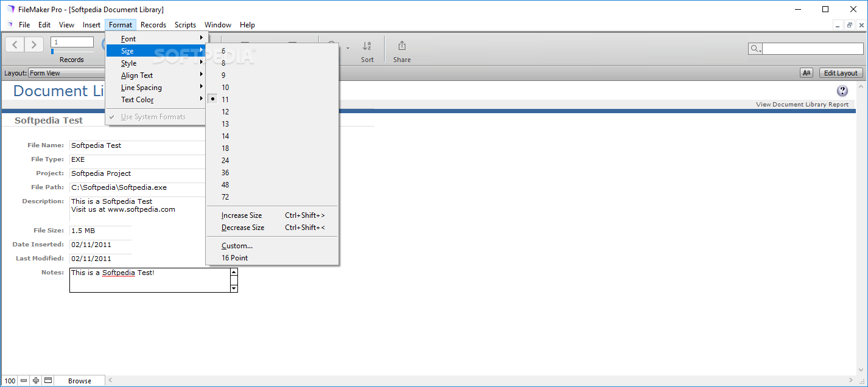Choose font size 13
Viewport: 868px width, 387px height.
(272, 124)
